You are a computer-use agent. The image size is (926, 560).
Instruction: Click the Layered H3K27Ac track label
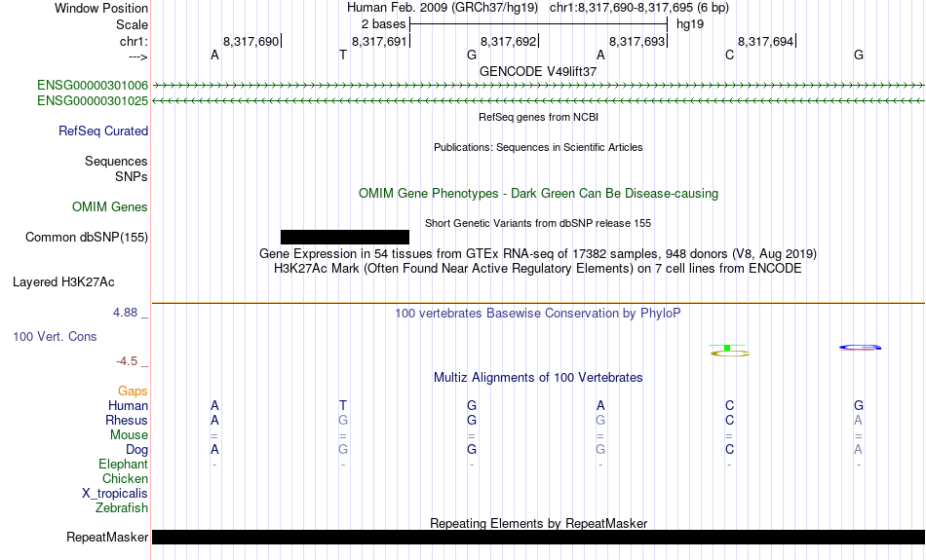point(63,282)
